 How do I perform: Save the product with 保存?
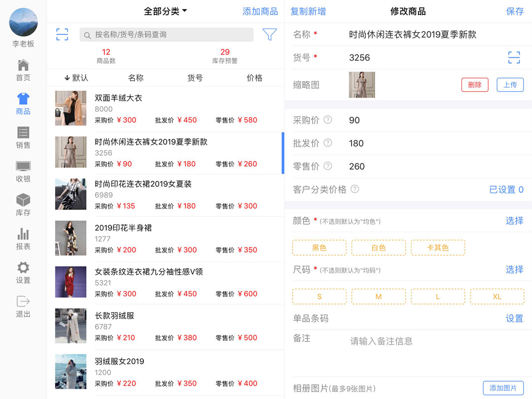[x=515, y=11]
